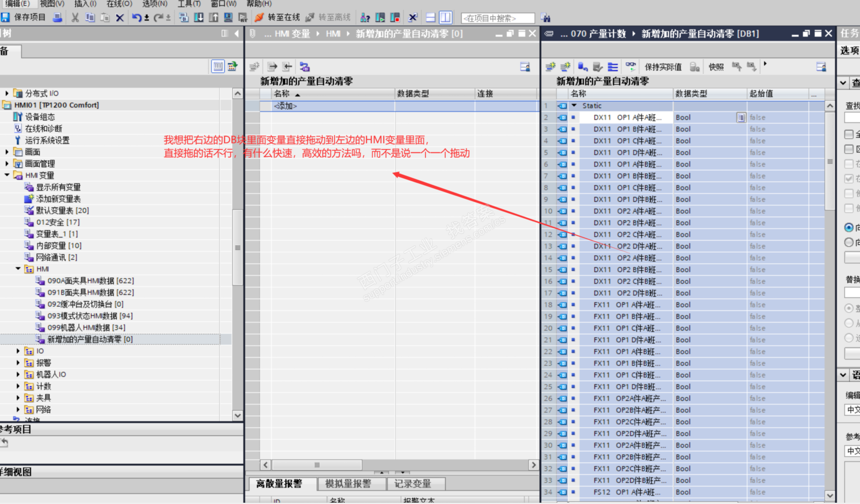Open the 在线(O) menu
Viewport: 860px width, 504px height.
119,4
